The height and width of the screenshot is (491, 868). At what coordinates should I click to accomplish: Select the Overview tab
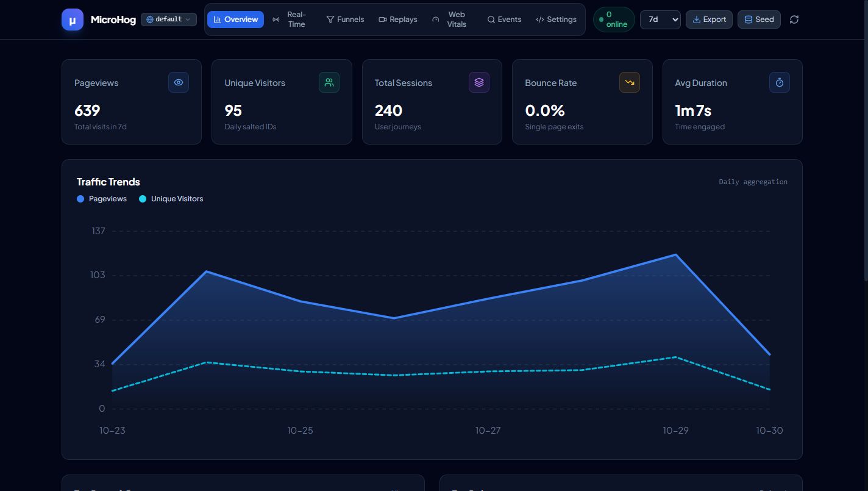(x=235, y=20)
